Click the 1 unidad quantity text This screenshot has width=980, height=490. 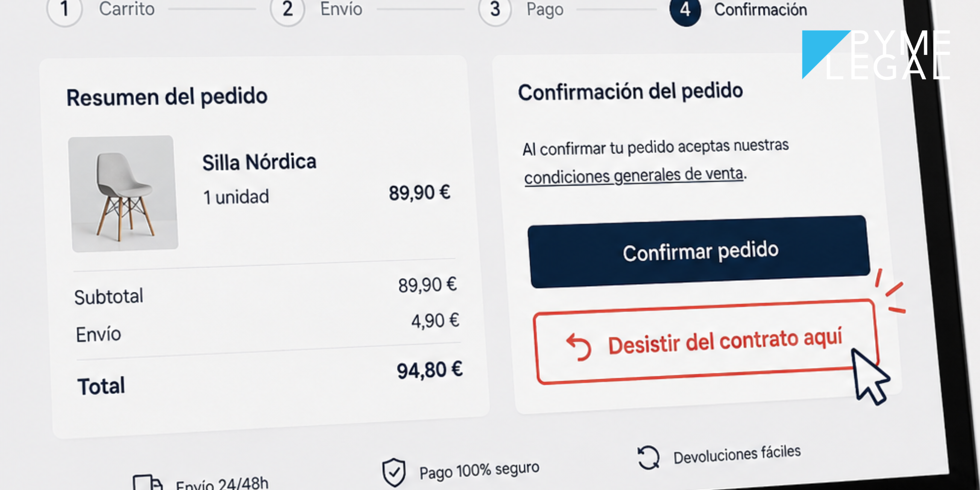[x=236, y=197]
